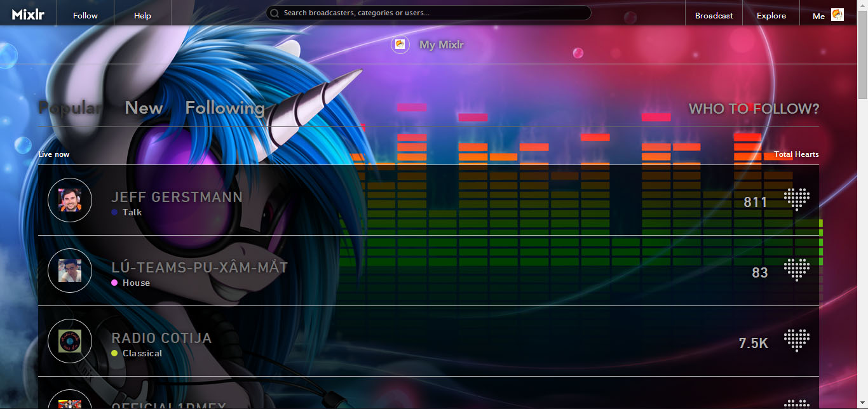Open the Help menu
The width and height of the screenshot is (868, 409).
pyautogui.click(x=142, y=15)
